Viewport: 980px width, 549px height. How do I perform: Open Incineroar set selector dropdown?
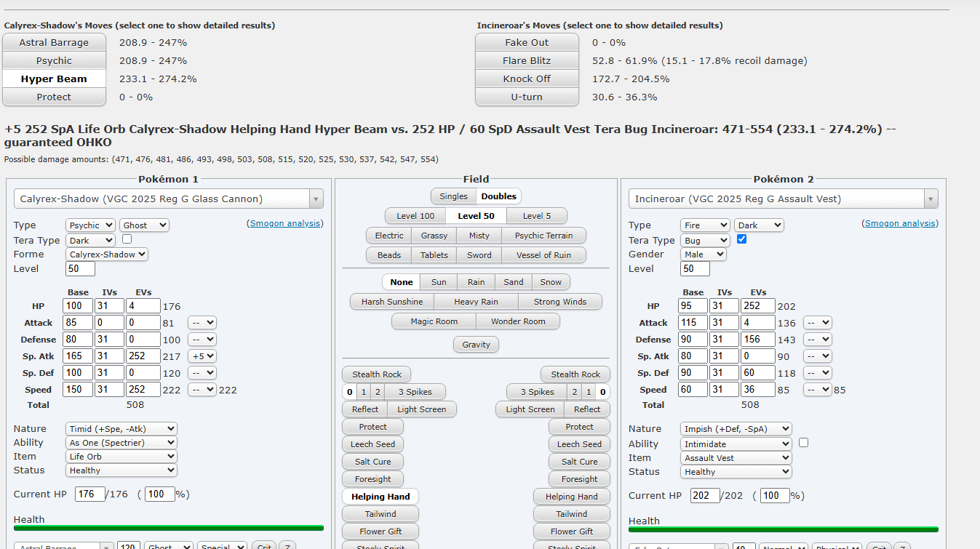coord(784,199)
